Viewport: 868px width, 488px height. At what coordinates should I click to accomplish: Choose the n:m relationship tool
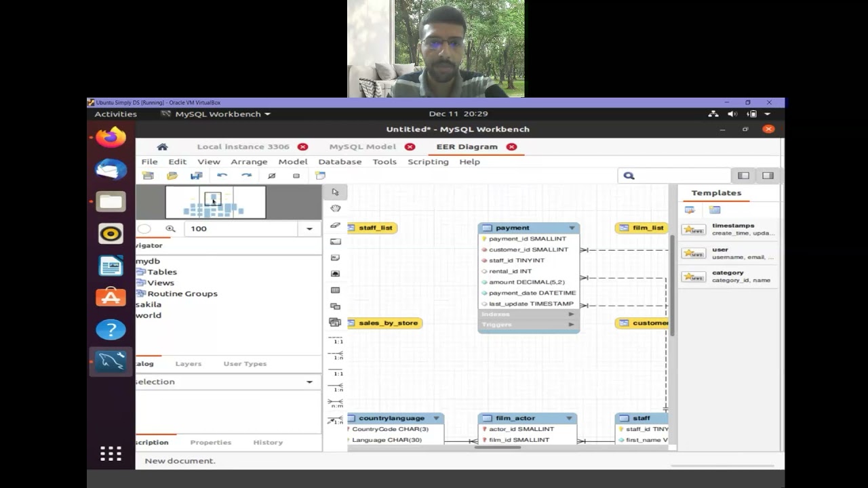click(335, 404)
